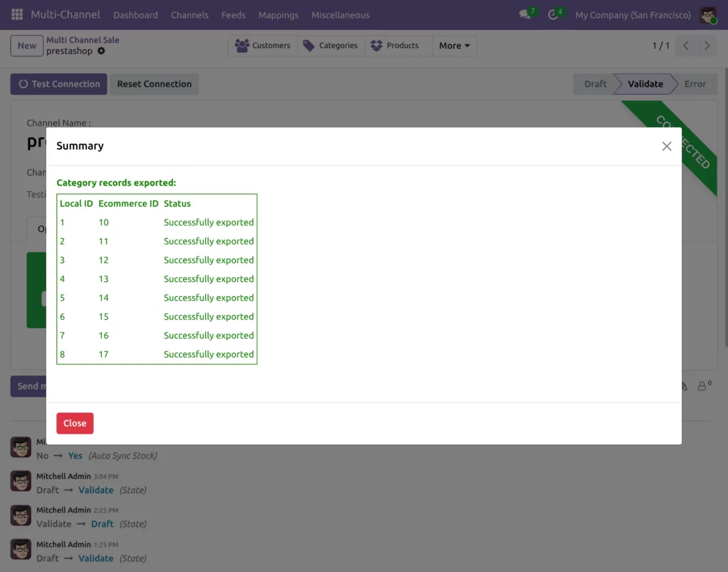Click Ecommerce ID value 10

click(104, 223)
